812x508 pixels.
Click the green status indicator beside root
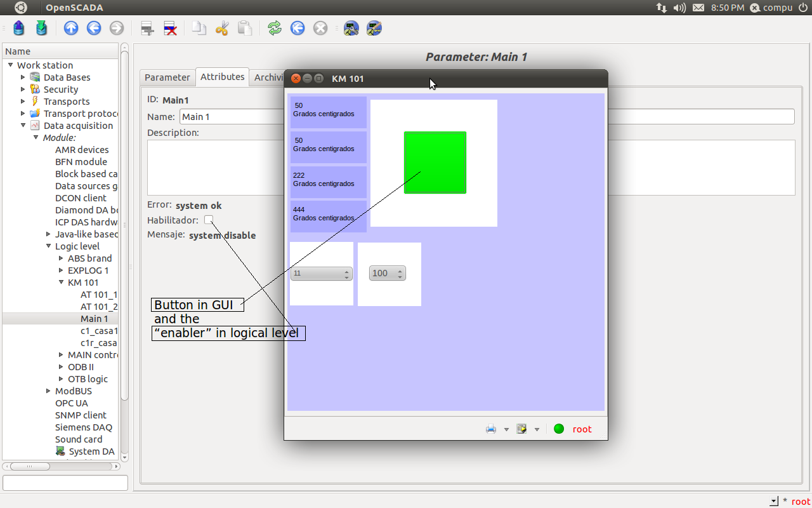(x=559, y=429)
